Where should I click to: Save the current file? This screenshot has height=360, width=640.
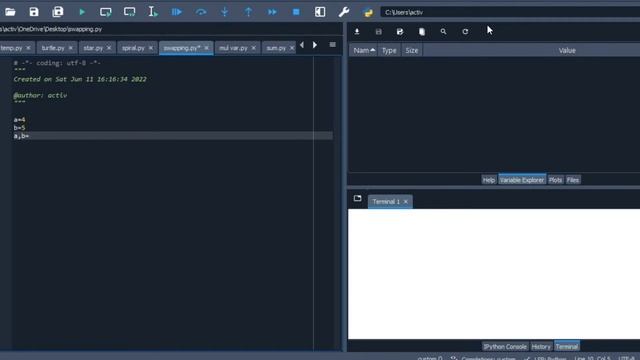click(34, 12)
